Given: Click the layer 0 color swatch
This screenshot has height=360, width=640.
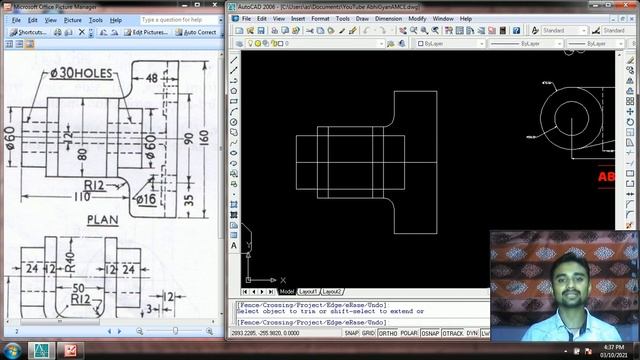Looking at the screenshot, I should point(280,43).
